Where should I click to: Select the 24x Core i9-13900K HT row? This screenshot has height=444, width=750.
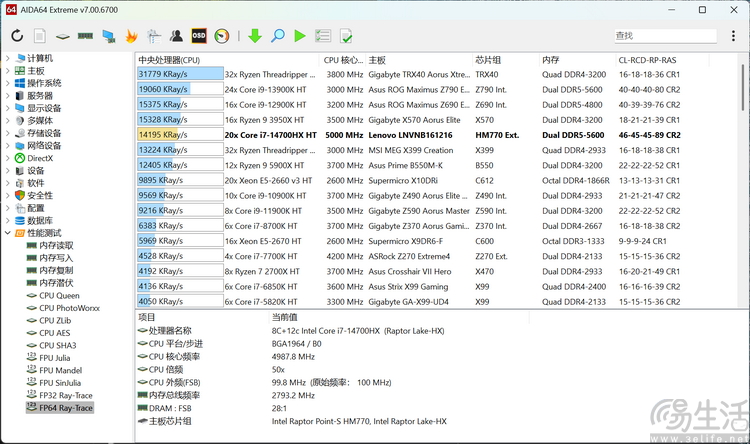(438, 89)
